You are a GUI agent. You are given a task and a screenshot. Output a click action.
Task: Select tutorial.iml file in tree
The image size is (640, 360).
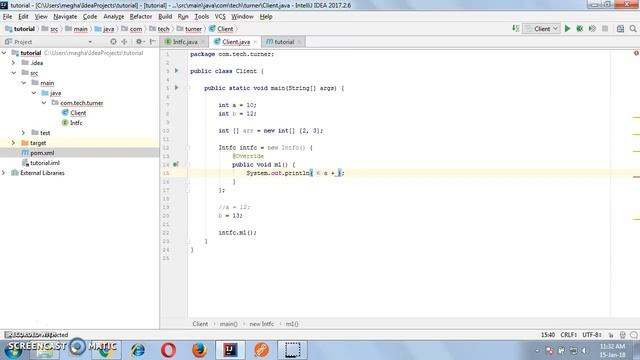(44, 162)
